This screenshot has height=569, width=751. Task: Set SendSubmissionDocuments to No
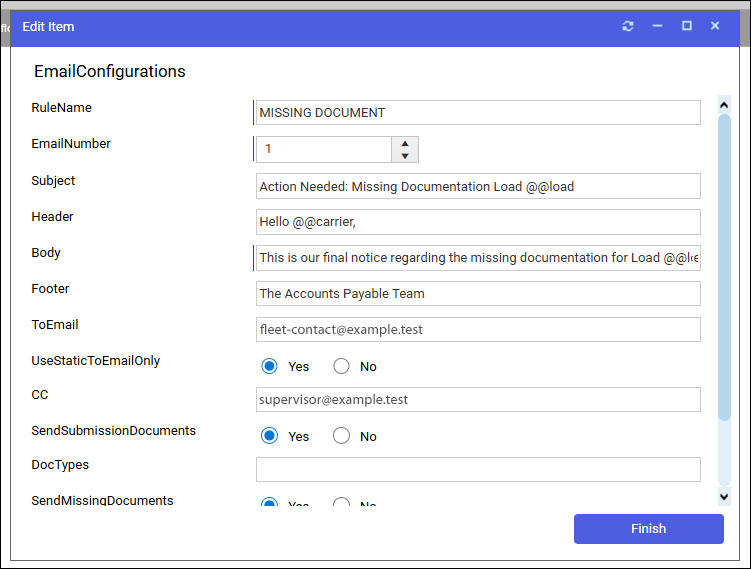pos(341,436)
